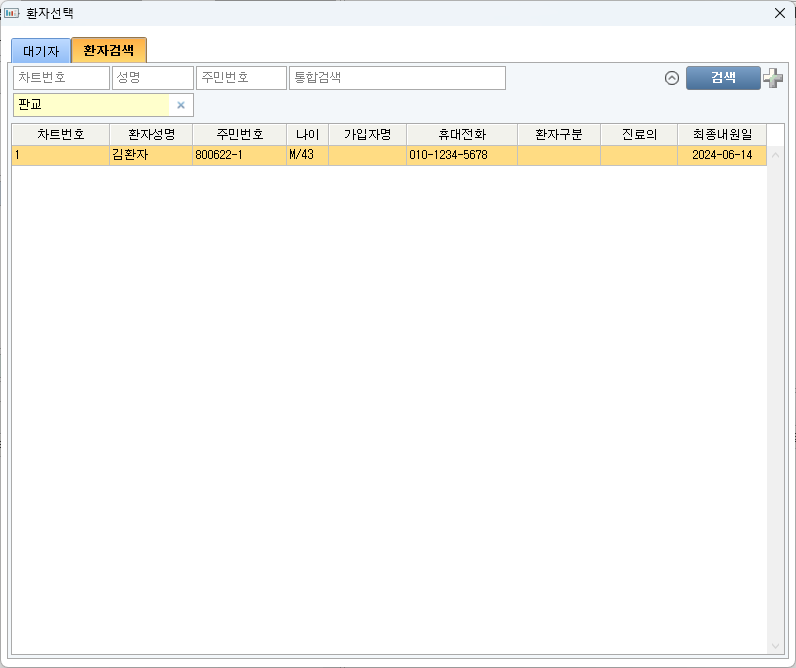
Task: Click the yellow 판교 filter field
Action: [92, 105]
